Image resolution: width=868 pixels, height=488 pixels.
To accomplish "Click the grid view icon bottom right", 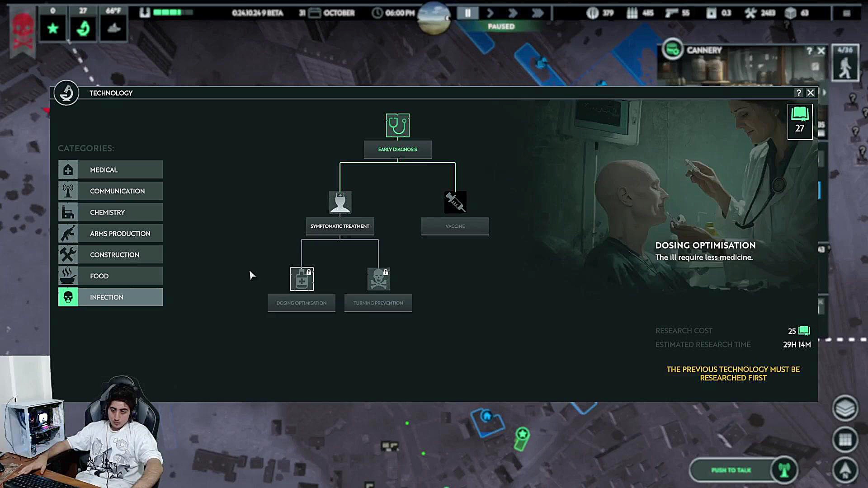I will 844,439.
